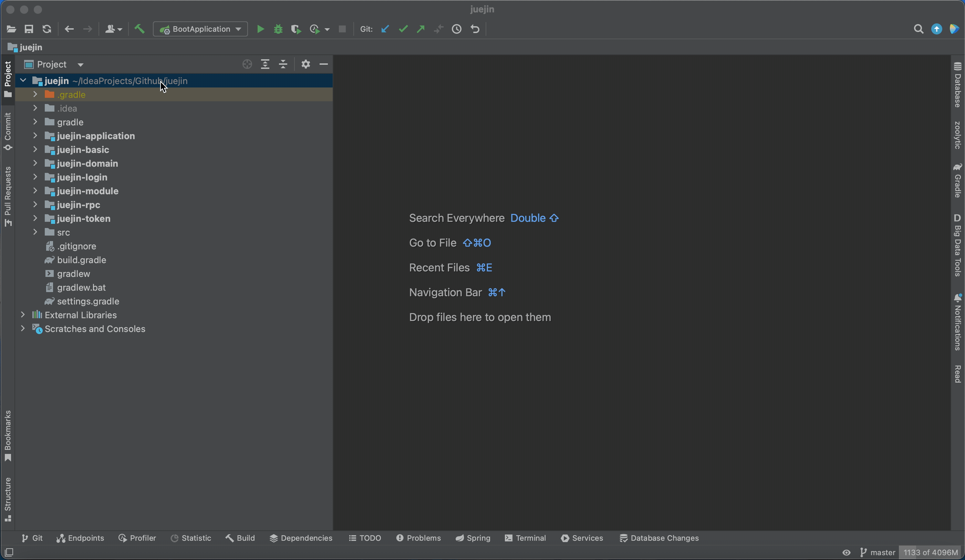
Task: Open the Notifications side tab
Action: [957, 322]
